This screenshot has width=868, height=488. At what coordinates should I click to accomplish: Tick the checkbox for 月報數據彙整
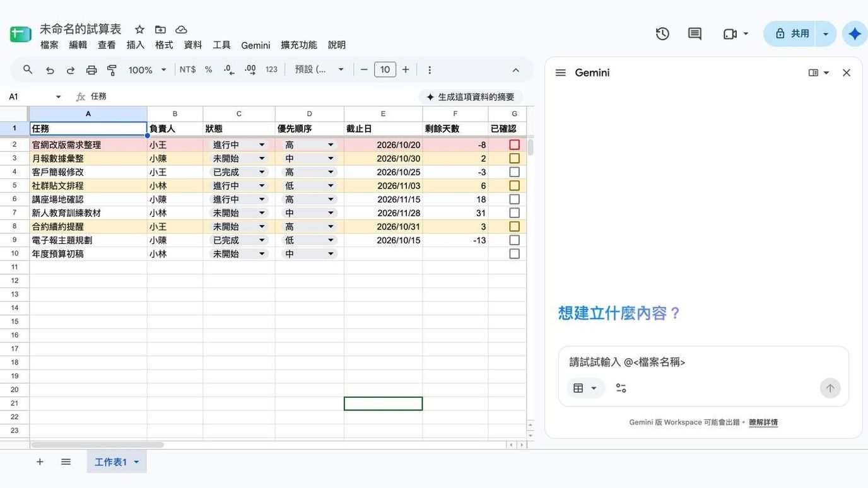click(x=515, y=159)
